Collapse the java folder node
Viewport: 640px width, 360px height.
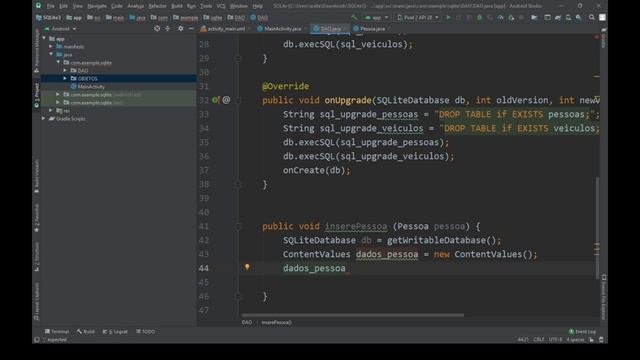click(x=51, y=54)
